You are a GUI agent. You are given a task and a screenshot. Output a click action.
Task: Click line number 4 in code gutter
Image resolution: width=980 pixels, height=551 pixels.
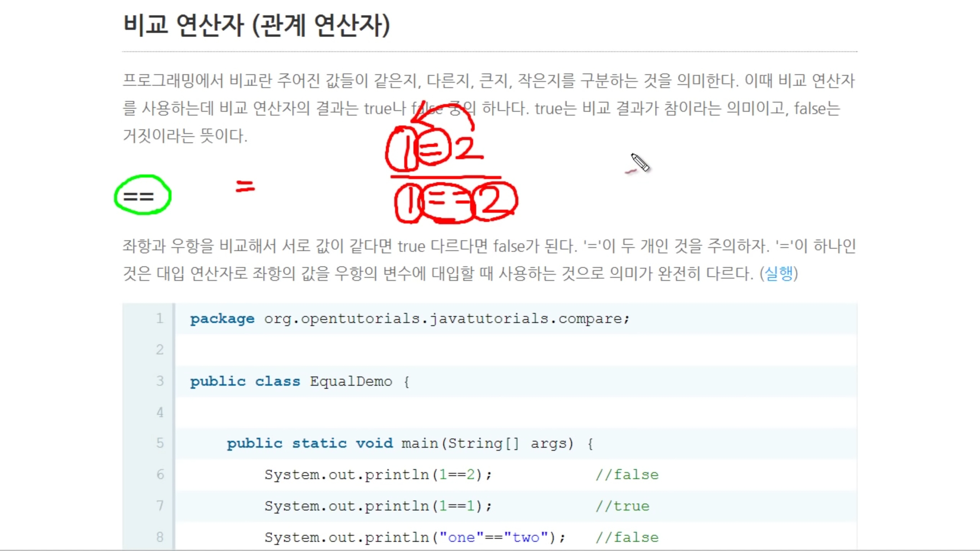coord(160,412)
